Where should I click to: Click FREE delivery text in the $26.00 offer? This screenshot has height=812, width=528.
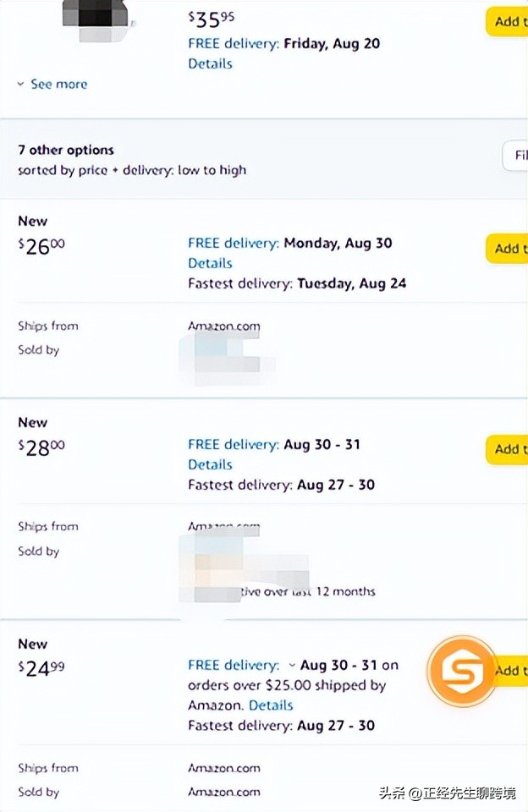point(233,243)
